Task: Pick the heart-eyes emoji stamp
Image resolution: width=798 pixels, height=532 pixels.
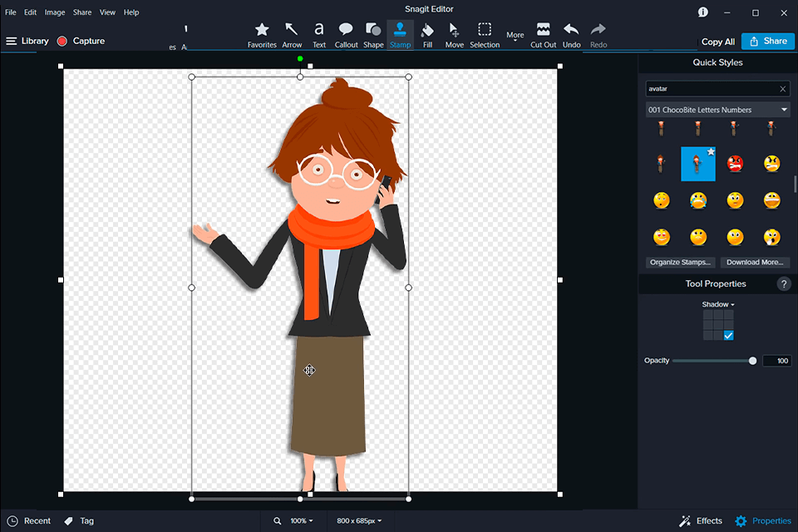Action: [x=662, y=237]
